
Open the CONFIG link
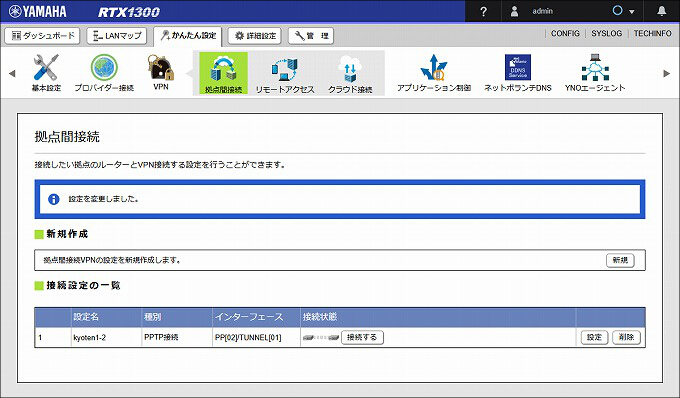(x=565, y=33)
